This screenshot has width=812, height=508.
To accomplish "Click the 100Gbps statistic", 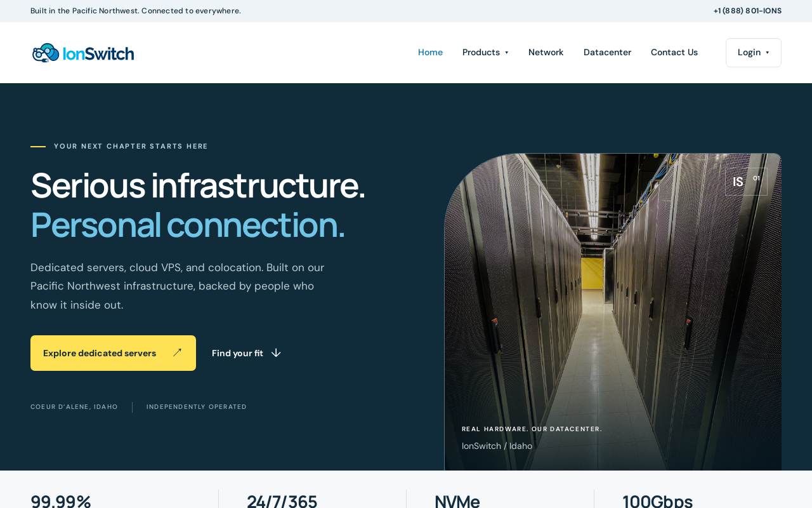I will [657, 500].
